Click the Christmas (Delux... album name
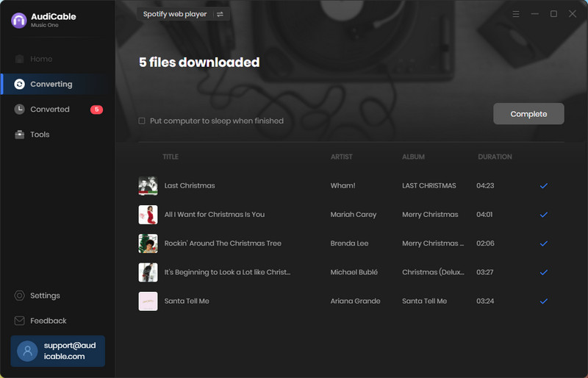588x378 pixels. point(433,272)
